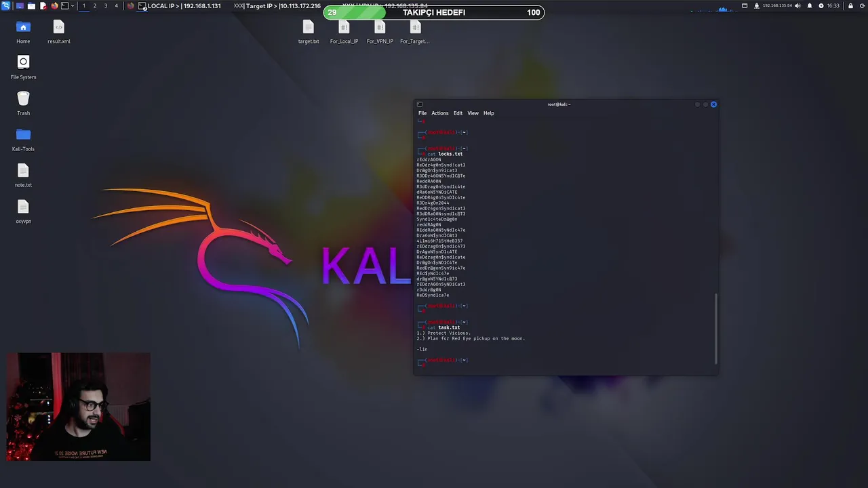The width and height of the screenshot is (868, 488).
Task: Click the line 'r3ddr@g0N'
Action: [429, 289]
